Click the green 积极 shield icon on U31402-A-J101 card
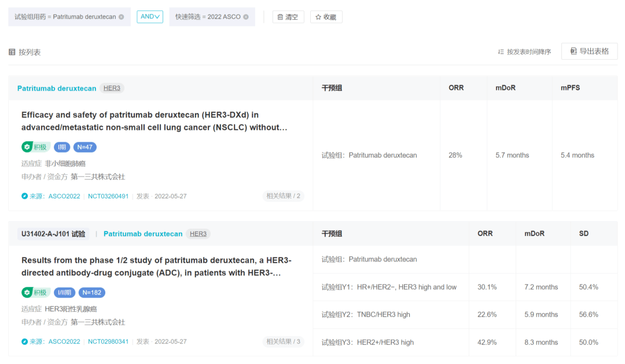This screenshot has width=625, height=364. (x=27, y=292)
